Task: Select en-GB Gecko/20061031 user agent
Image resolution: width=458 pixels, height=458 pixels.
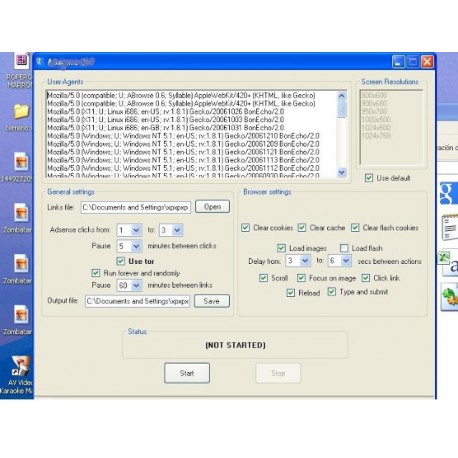Action: coord(166,128)
